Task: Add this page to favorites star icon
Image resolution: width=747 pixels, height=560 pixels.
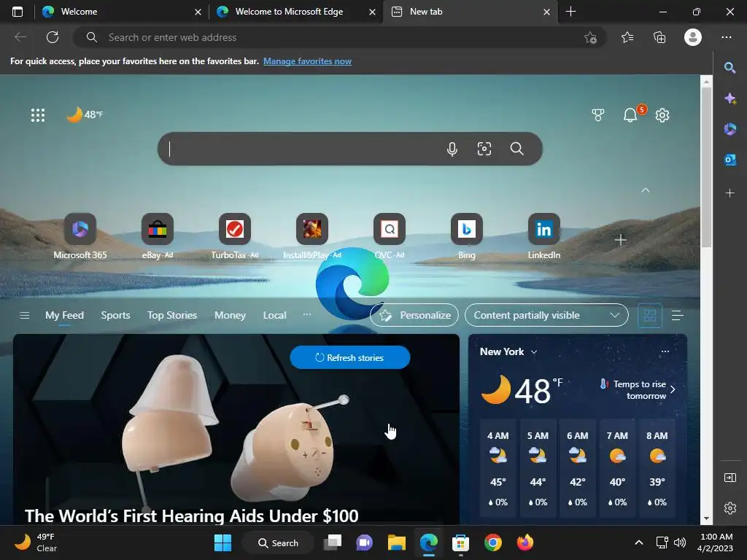Action: [590, 37]
